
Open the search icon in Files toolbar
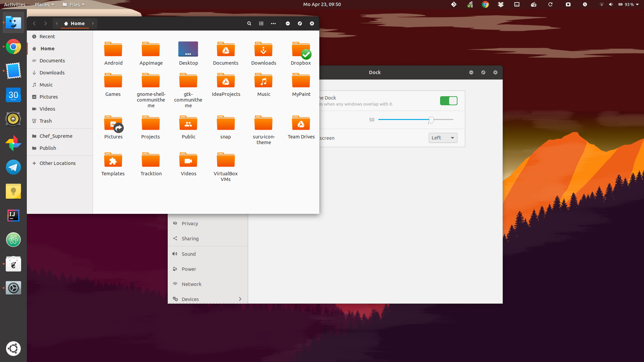coord(249,23)
